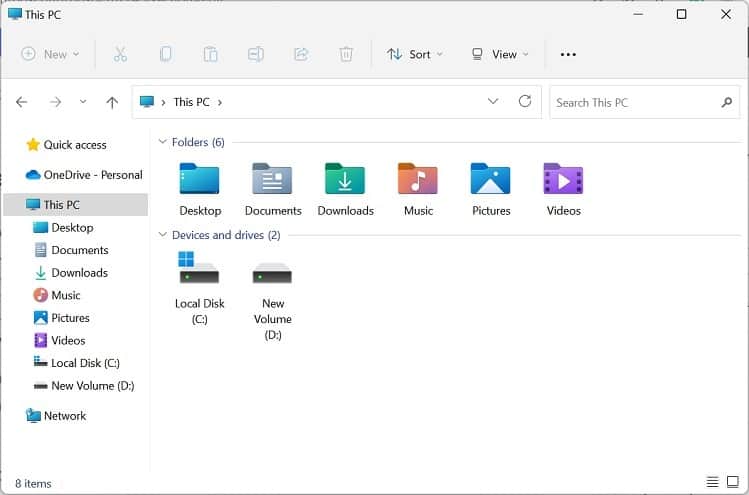The image size is (749, 495).
Task: Maximize the This PC window
Action: pyautogui.click(x=682, y=14)
